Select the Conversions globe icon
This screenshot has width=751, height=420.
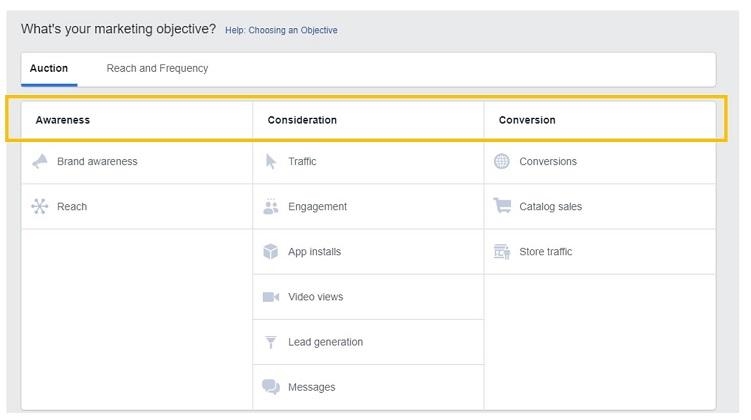tap(502, 161)
